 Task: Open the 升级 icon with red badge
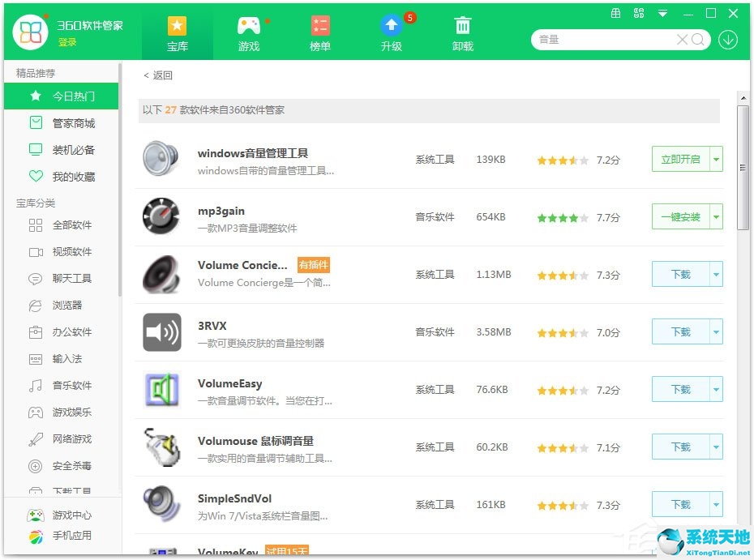391,26
